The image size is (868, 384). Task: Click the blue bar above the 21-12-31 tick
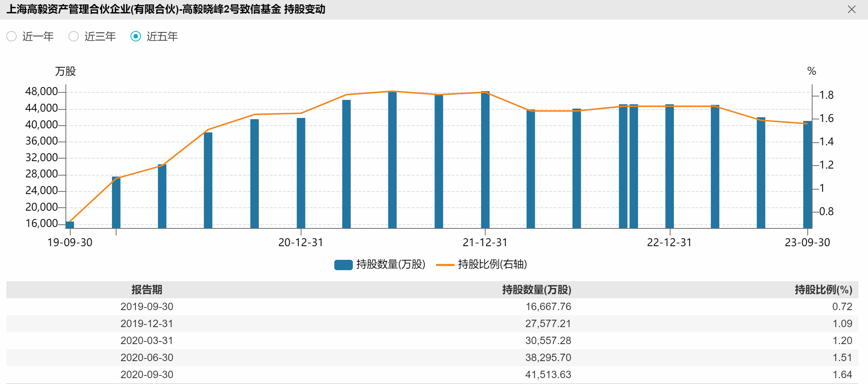coord(485,160)
